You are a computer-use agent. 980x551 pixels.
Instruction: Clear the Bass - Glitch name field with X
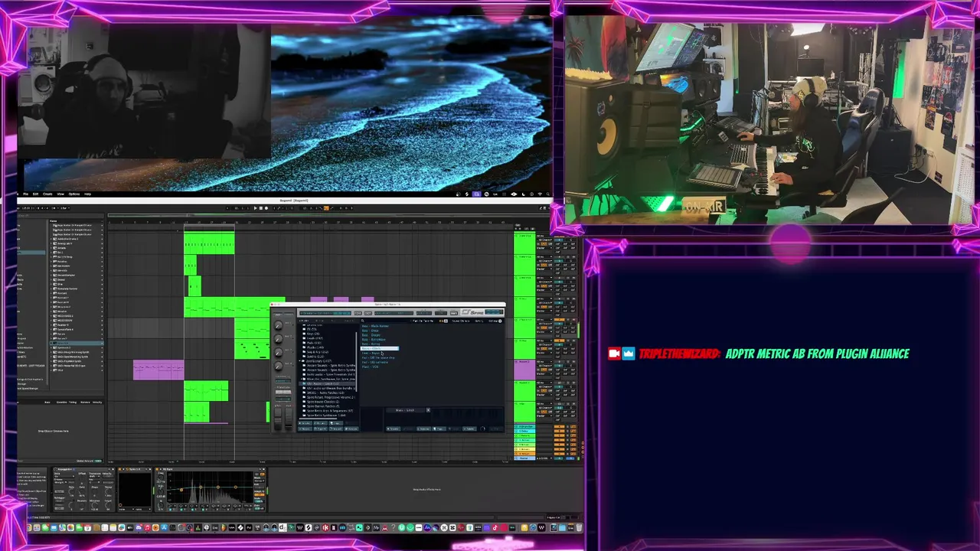click(x=428, y=410)
